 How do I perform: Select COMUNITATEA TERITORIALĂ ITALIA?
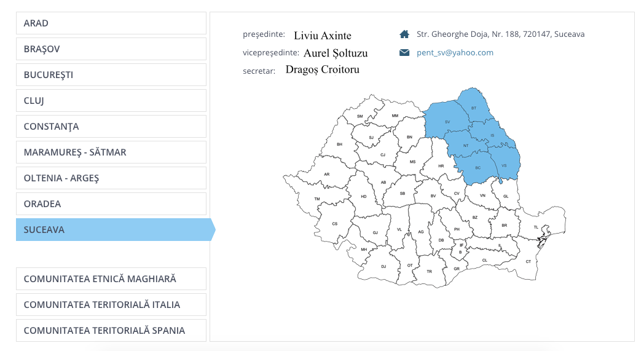[111, 305]
